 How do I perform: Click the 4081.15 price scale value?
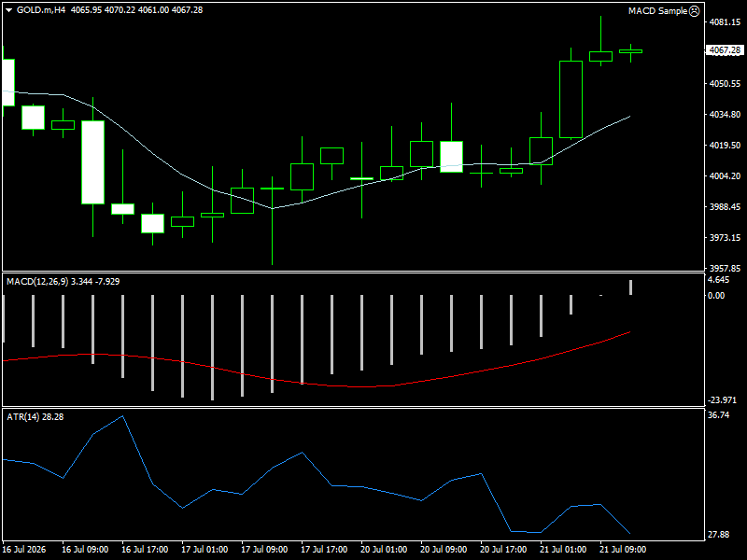tap(725, 21)
